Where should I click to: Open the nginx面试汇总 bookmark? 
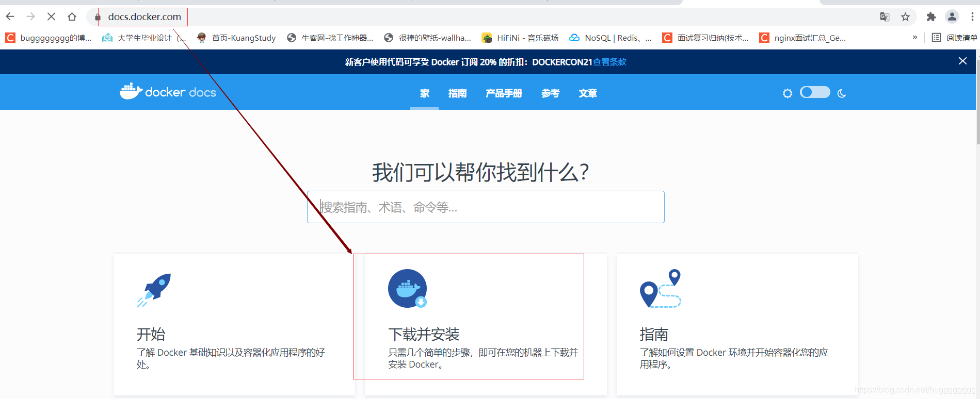802,38
